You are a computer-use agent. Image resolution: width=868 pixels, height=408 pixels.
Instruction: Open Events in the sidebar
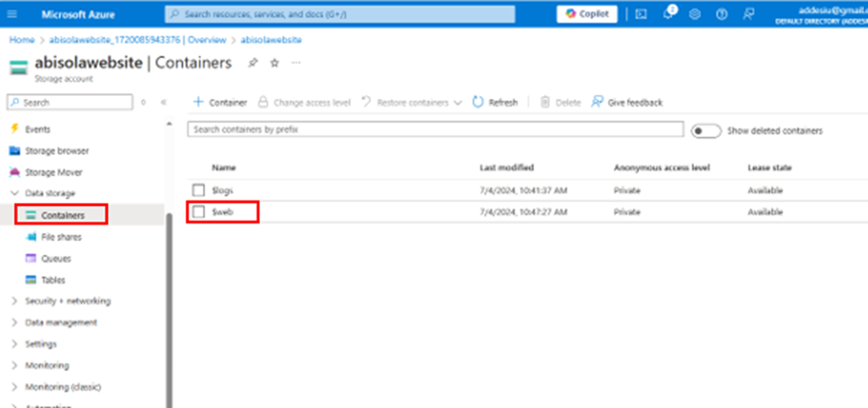[x=37, y=129]
